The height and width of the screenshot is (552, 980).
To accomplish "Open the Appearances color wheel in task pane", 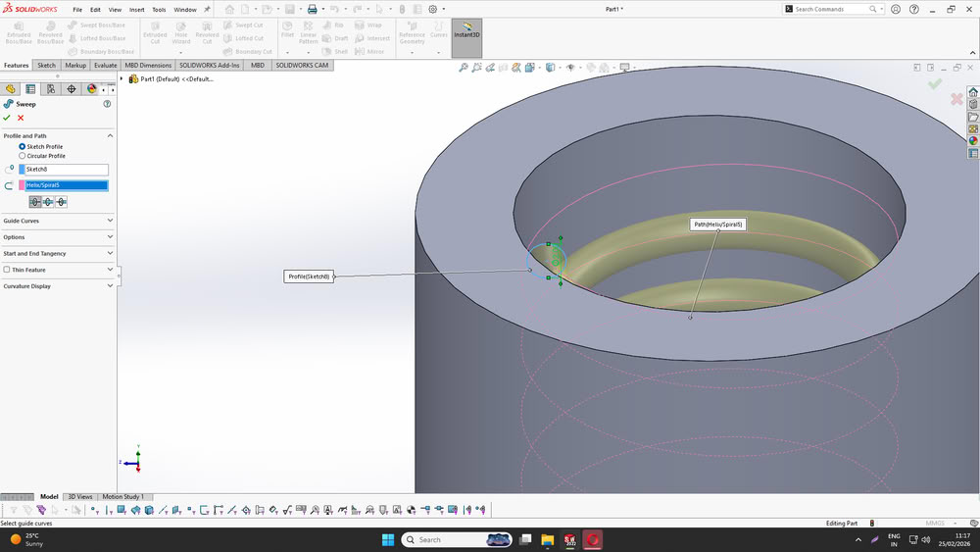I will pos(973,140).
